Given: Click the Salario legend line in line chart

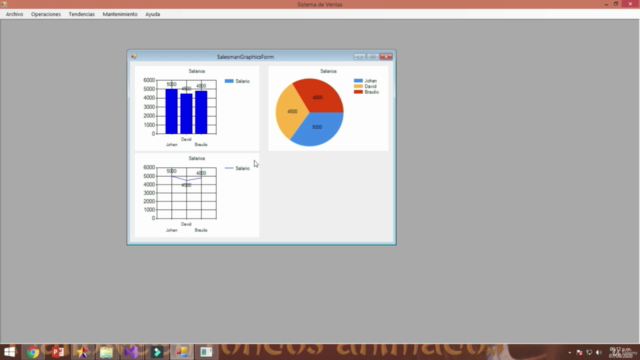Looking at the screenshot, I should pyautogui.click(x=229, y=168).
